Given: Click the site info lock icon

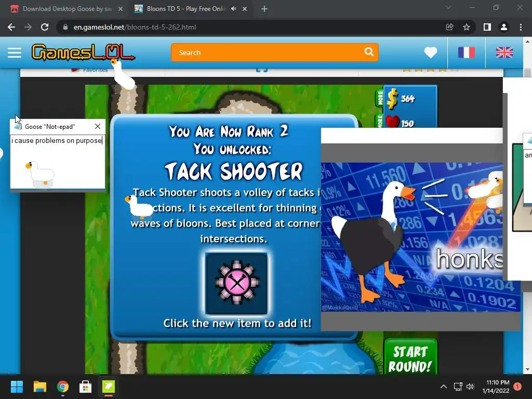Looking at the screenshot, I should [65, 27].
